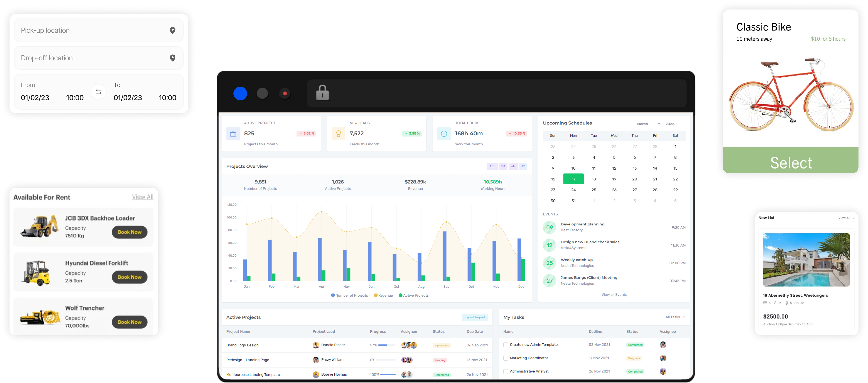
Task: Click the blue circle swatch
Action: coord(240,93)
